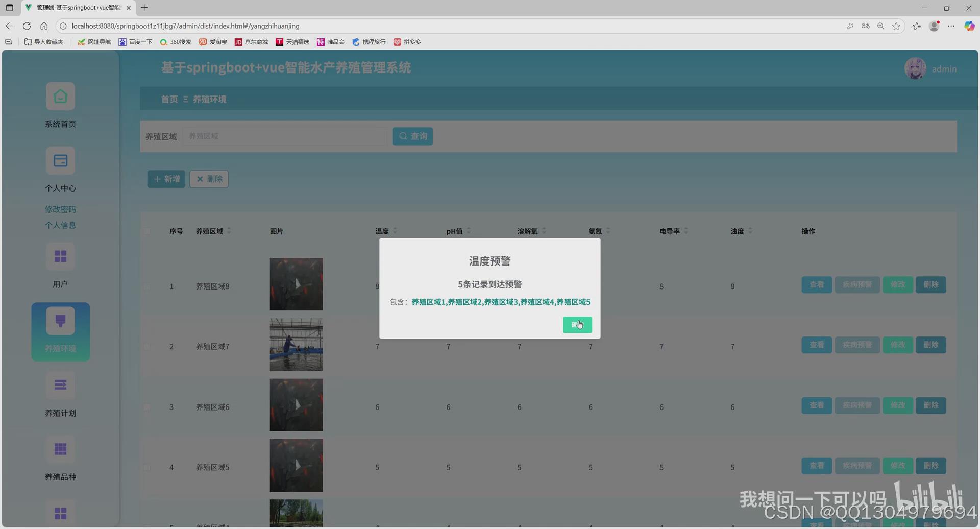Image resolution: width=980 pixels, height=529 pixels.
Task: Add page to favorites with star icon
Action: click(x=896, y=26)
